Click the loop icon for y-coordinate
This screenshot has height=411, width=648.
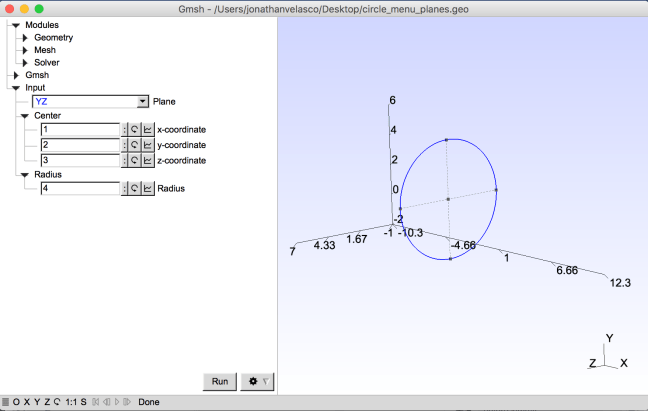point(134,145)
